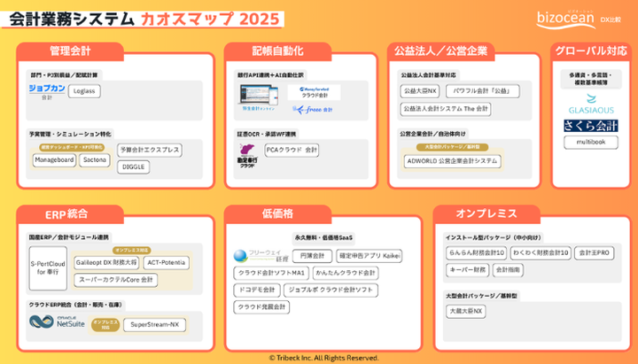Open the 管理会計 category tab
Screen dimensions: 638x364
[x=70, y=51]
